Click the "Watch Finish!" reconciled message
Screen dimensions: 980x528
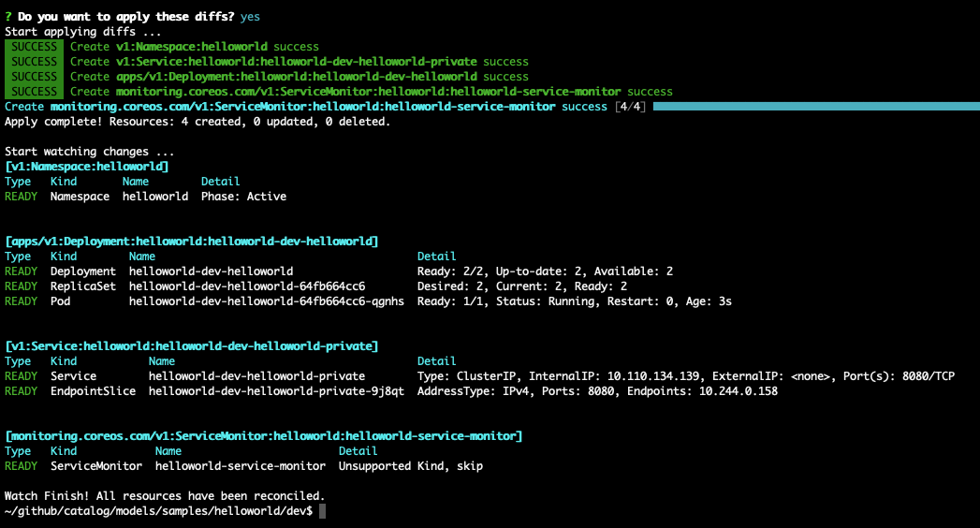pos(165,495)
